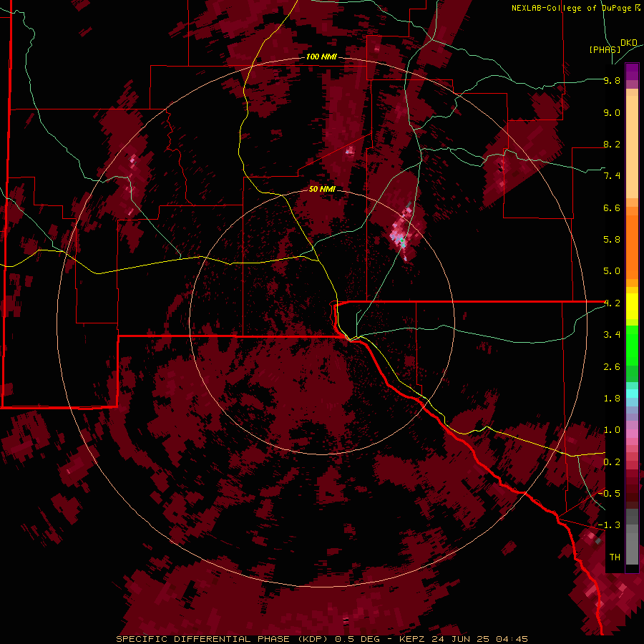Select the 9.0 scale value
644x644 pixels.
click(612, 112)
